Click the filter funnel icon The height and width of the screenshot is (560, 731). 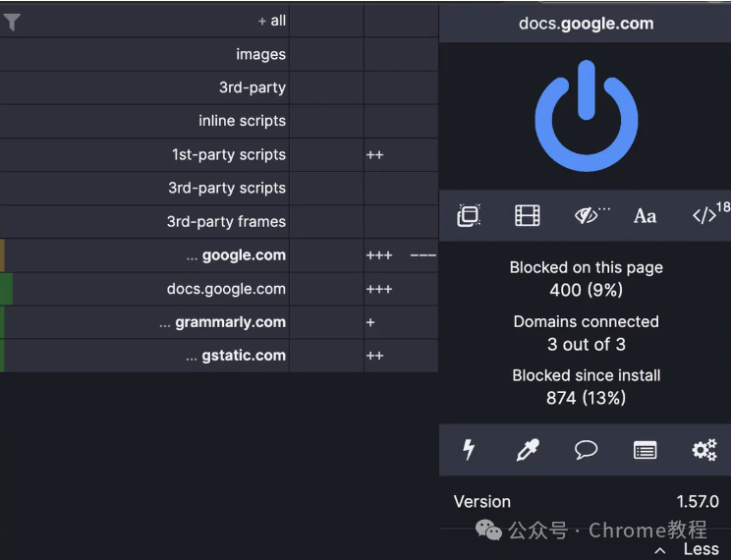(x=12, y=22)
